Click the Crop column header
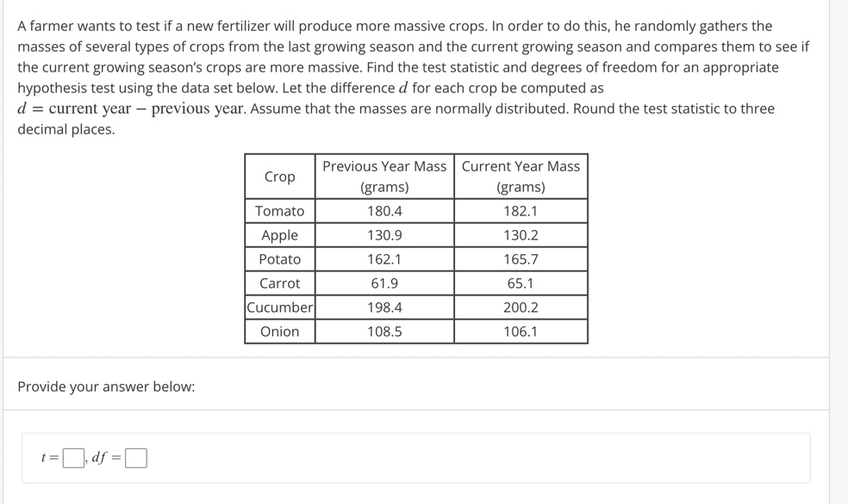Screen dimensions: 848x504 (x=278, y=177)
